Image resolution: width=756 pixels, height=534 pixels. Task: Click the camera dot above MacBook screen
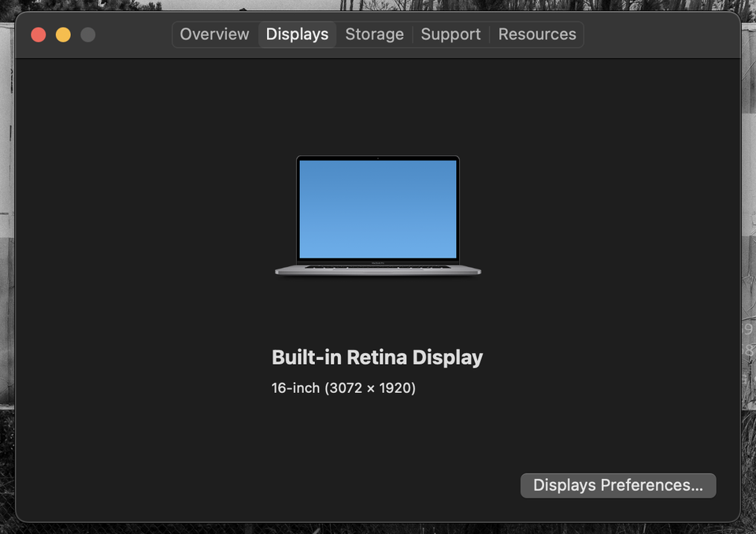378,158
